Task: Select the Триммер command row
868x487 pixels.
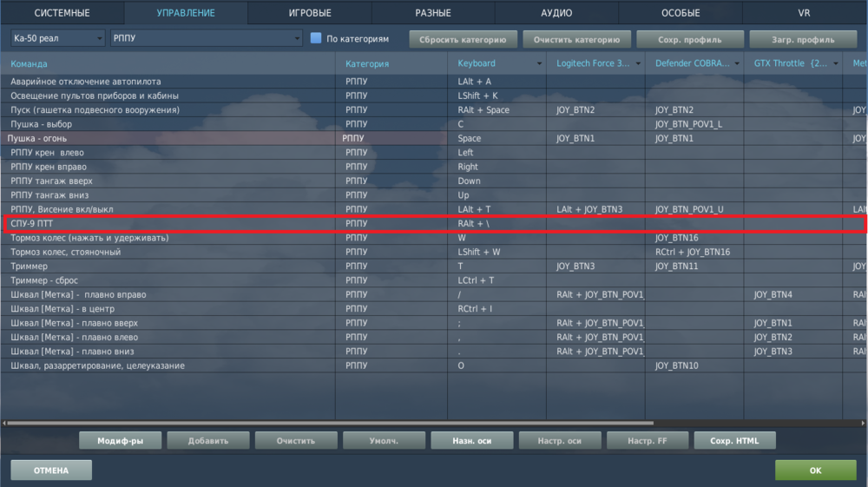Action: point(434,267)
